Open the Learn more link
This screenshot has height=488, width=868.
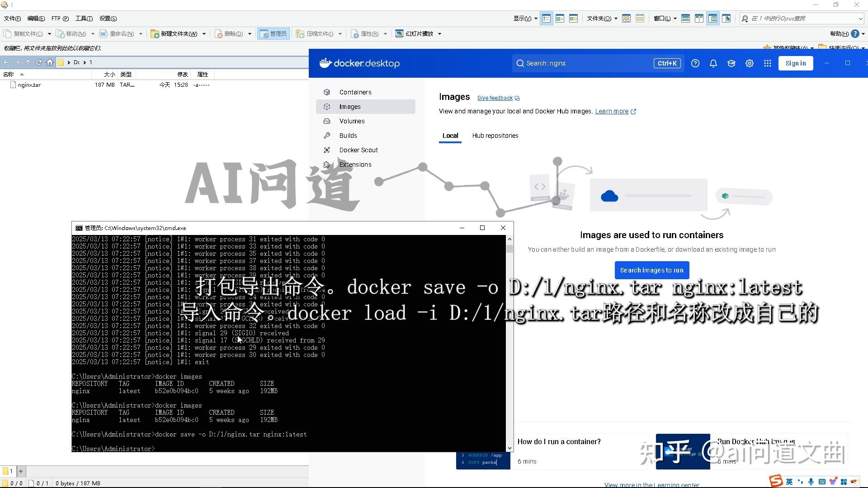[615, 112]
